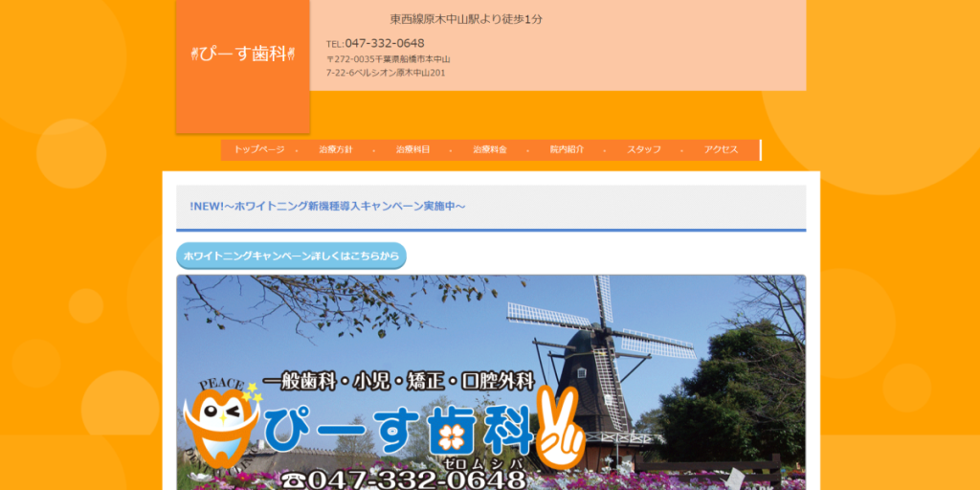Click the !NEW! whitening campaign headline
This screenshot has width=980, height=490.
[x=327, y=207]
